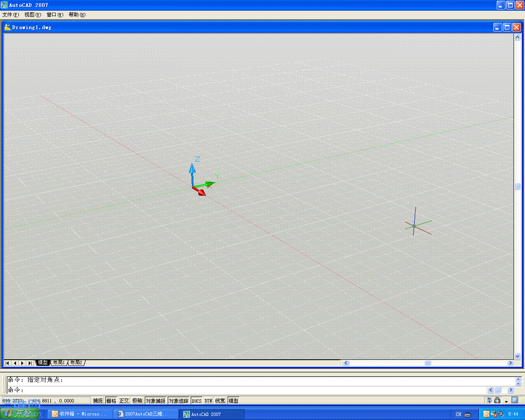Click the clean screen icon in status bar
The width and height of the screenshot is (525, 420).
point(515,400)
